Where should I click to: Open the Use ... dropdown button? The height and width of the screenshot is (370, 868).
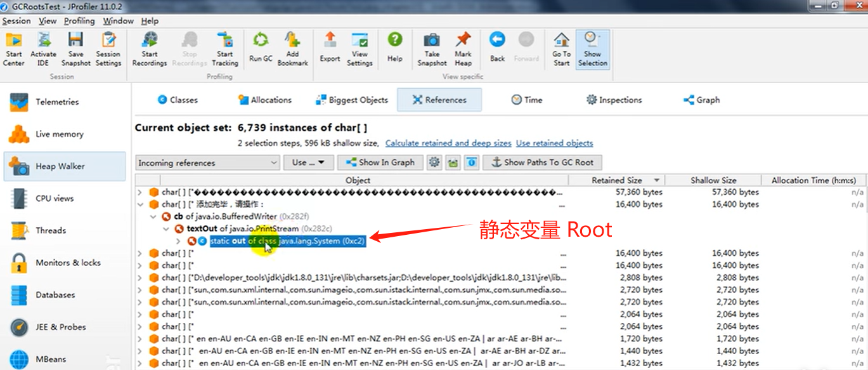[x=309, y=162]
